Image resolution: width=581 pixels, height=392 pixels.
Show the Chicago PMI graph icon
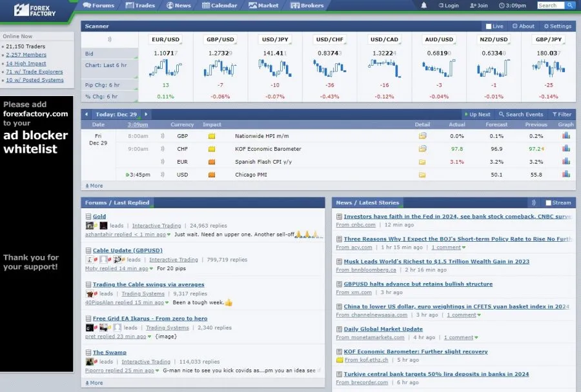pos(566,174)
